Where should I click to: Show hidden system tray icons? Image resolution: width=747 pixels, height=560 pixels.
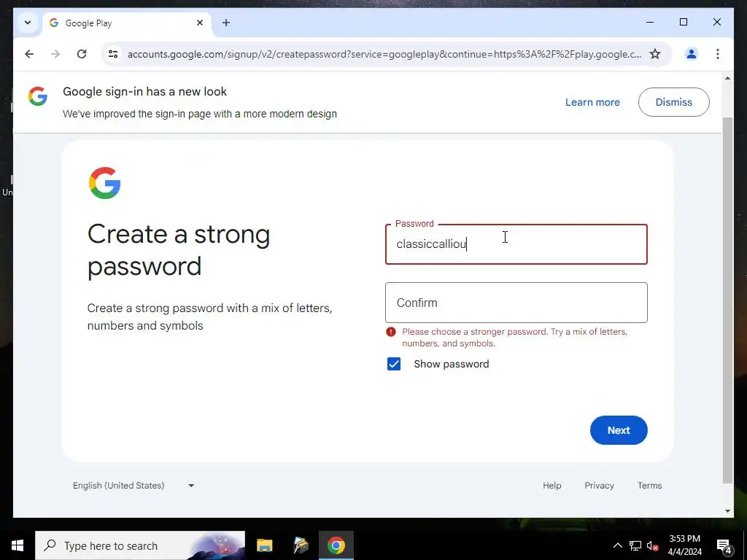click(x=617, y=545)
